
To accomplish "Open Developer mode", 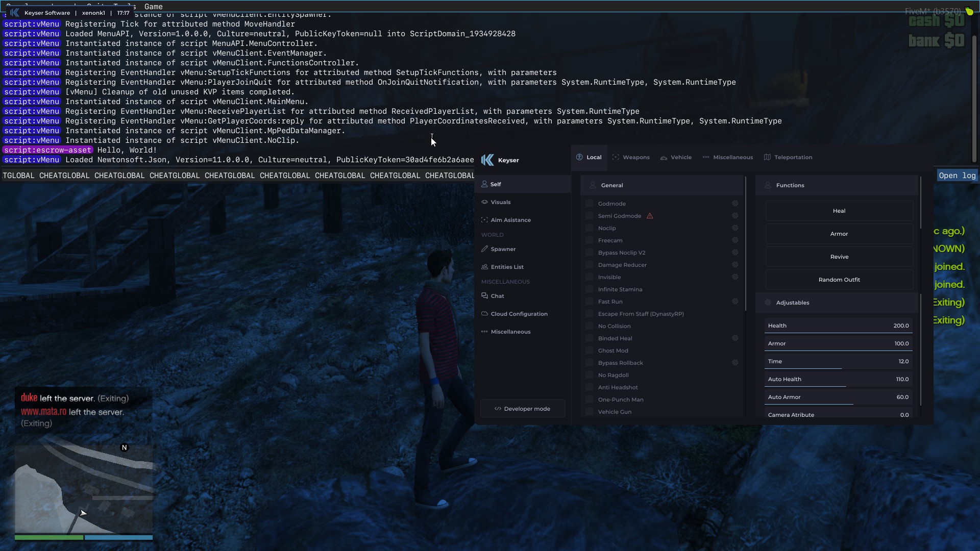I will coord(523,409).
